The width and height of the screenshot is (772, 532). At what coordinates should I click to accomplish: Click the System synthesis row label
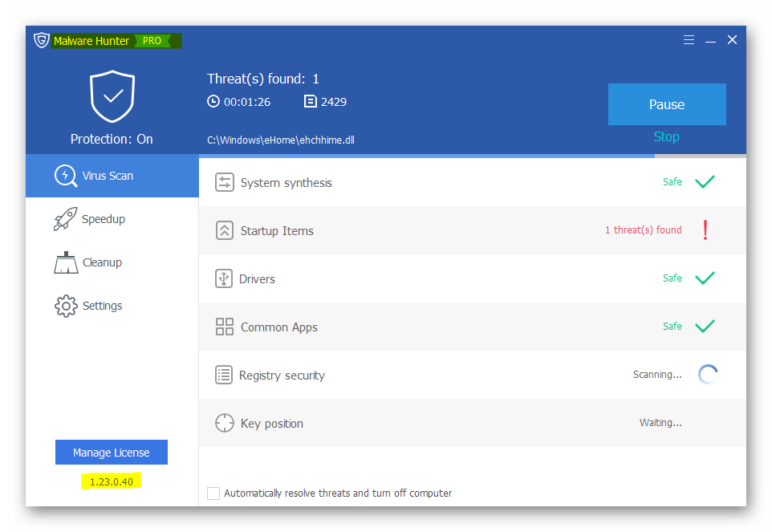click(x=286, y=183)
